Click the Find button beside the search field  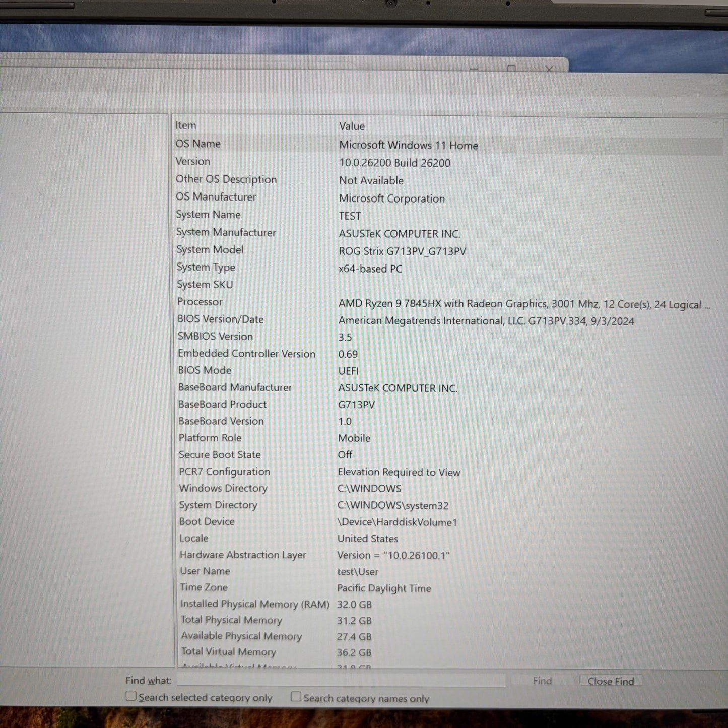pos(542,681)
